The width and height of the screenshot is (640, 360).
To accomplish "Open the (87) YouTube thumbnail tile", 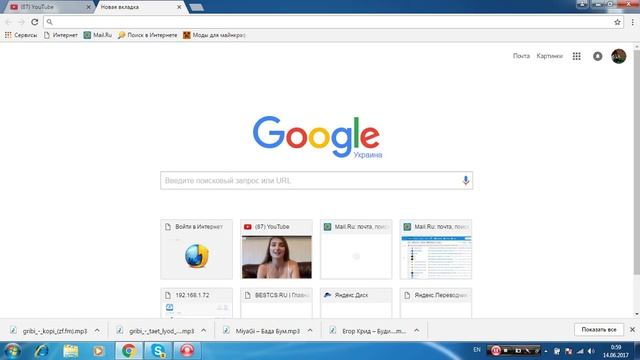I will point(276,249).
